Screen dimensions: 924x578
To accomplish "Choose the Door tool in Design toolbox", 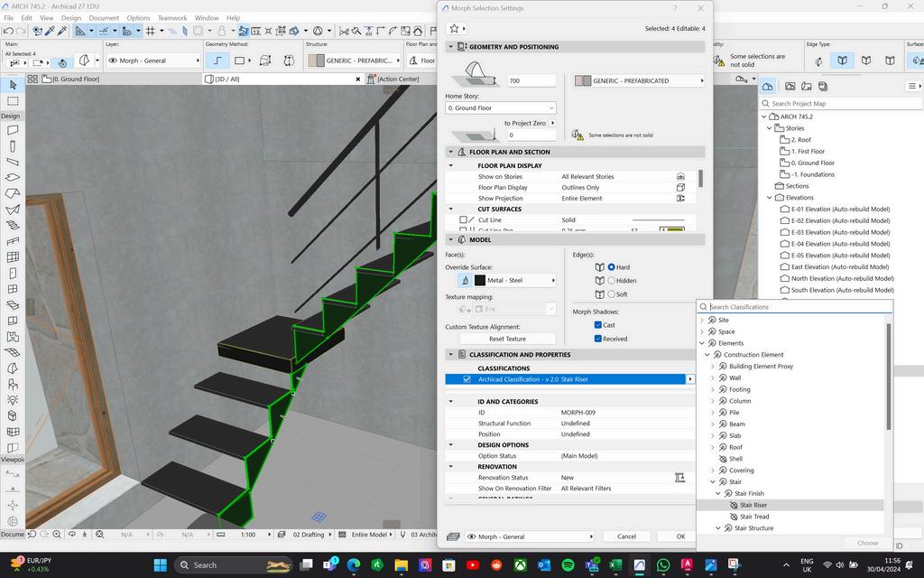I will [13, 273].
